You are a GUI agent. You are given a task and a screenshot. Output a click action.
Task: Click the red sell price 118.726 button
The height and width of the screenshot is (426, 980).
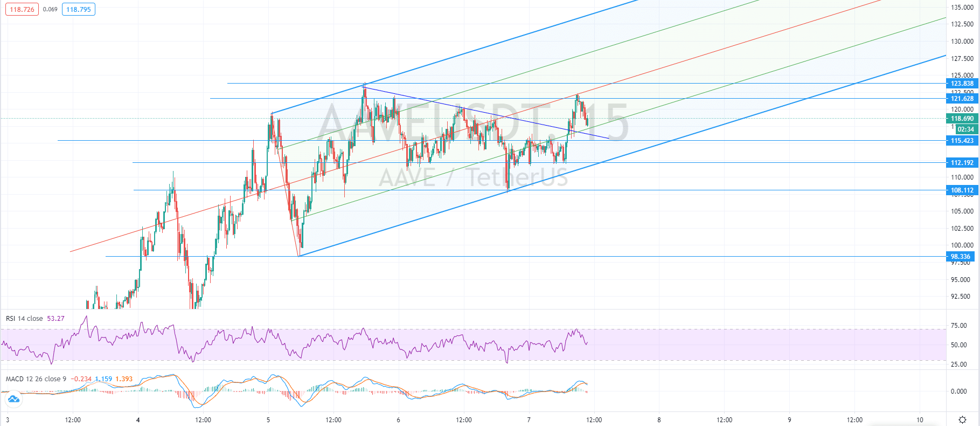click(22, 10)
